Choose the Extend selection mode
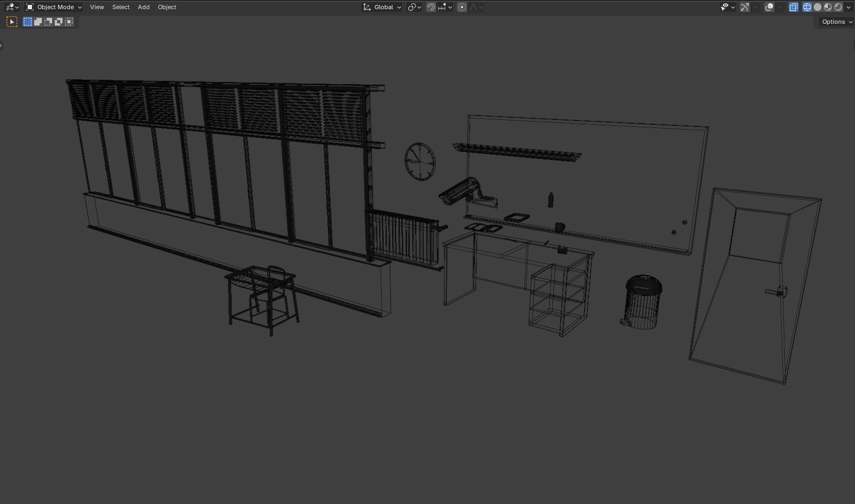855x504 pixels. click(x=38, y=22)
